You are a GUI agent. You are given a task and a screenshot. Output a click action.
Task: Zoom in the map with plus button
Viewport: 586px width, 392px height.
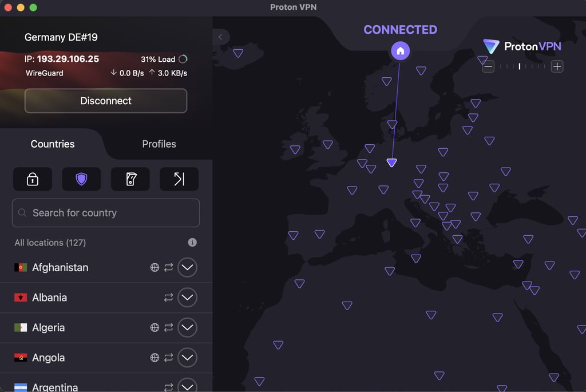click(557, 66)
